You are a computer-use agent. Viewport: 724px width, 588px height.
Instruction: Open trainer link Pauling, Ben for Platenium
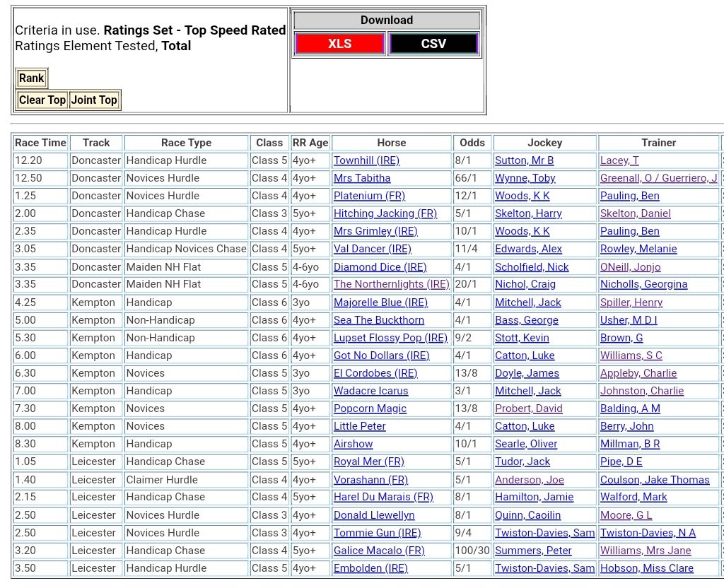(x=629, y=196)
